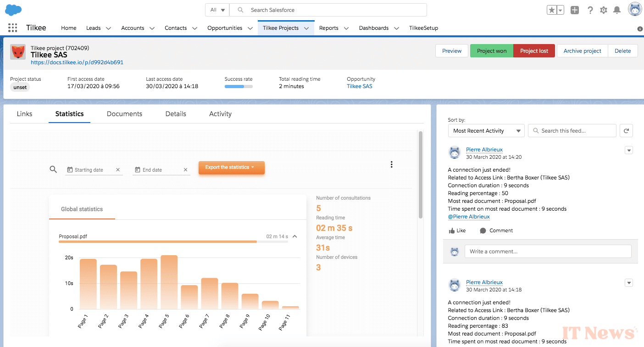Refresh the activity feed

(x=626, y=131)
